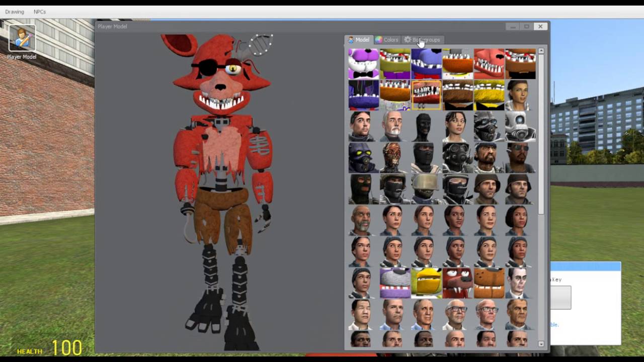
Task: Open the NPCs menu
Action: click(x=40, y=12)
